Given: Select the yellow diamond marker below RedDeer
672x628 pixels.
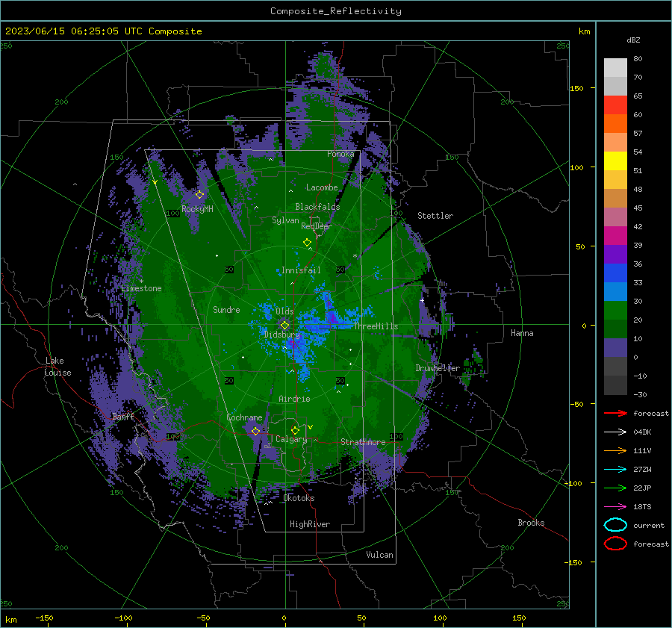Looking at the screenshot, I should tap(308, 243).
